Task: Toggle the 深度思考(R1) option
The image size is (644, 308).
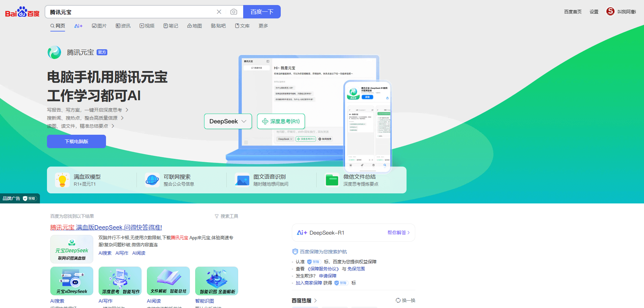Action: 281,121
